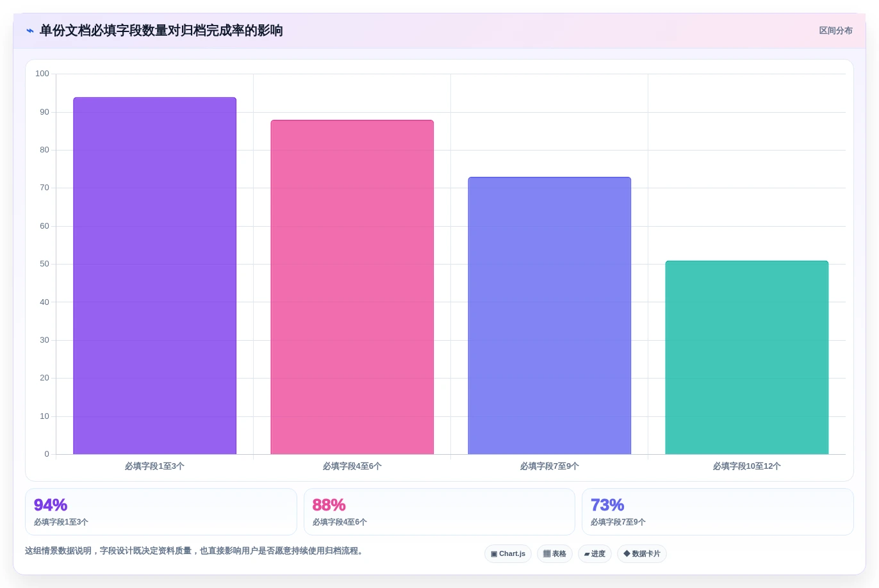Screen dimensions: 879x588
Task: Click the y-axis value 100
Action: point(42,74)
